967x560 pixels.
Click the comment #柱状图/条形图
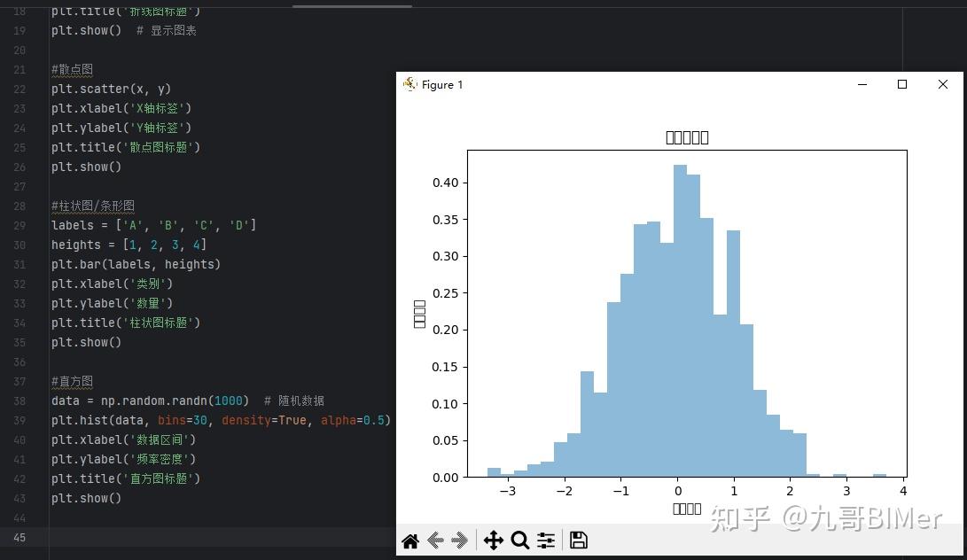tap(92, 206)
